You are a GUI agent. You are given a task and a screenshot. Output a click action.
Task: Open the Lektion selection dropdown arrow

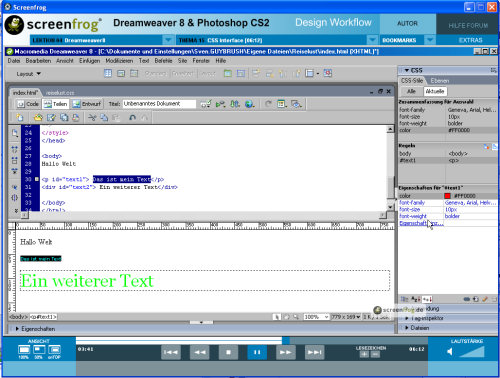(168, 40)
